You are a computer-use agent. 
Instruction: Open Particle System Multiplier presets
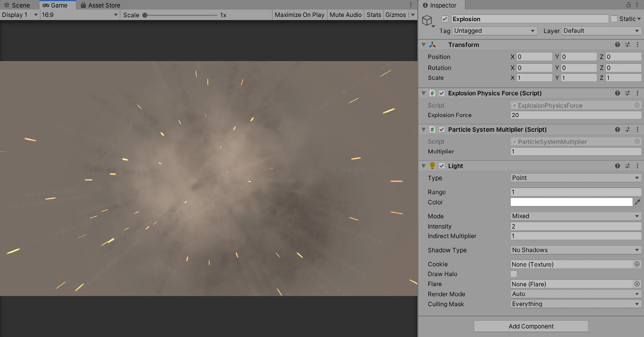point(627,130)
